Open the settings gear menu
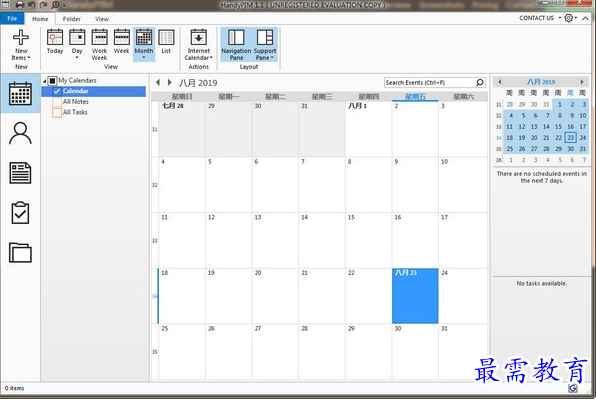596x402 pixels. click(569, 18)
